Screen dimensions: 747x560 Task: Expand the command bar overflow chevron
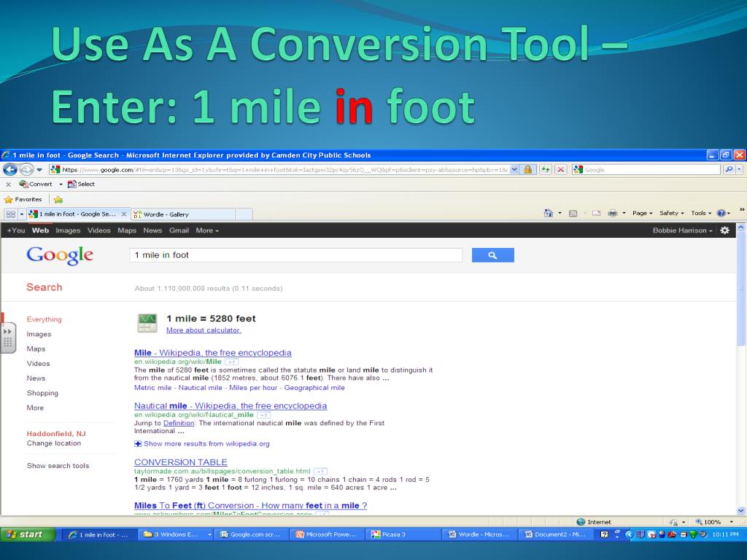741,209
